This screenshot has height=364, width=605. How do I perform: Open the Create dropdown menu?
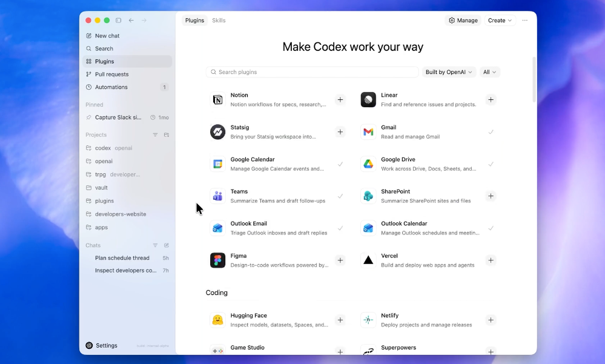click(x=500, y=21)
